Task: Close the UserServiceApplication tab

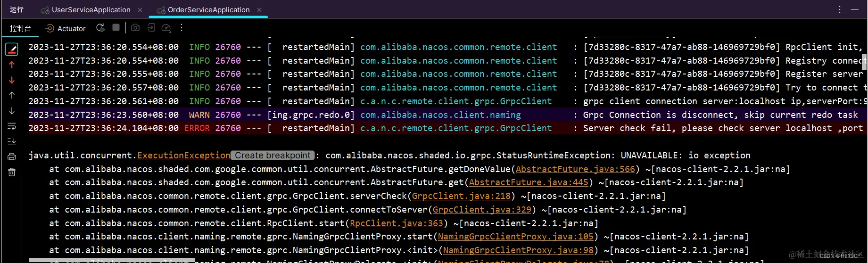Action: pyautogui.click(x=140, y=9)
